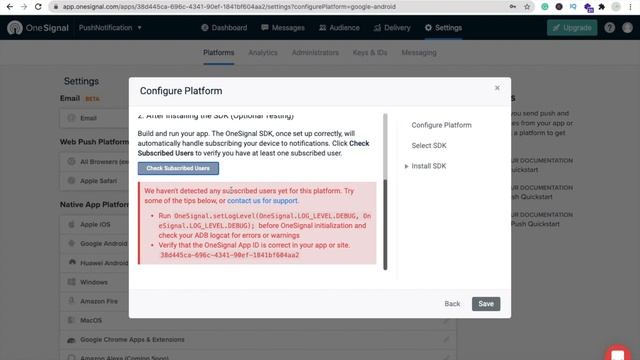Open the Audience section

click(x=339, y=28)
